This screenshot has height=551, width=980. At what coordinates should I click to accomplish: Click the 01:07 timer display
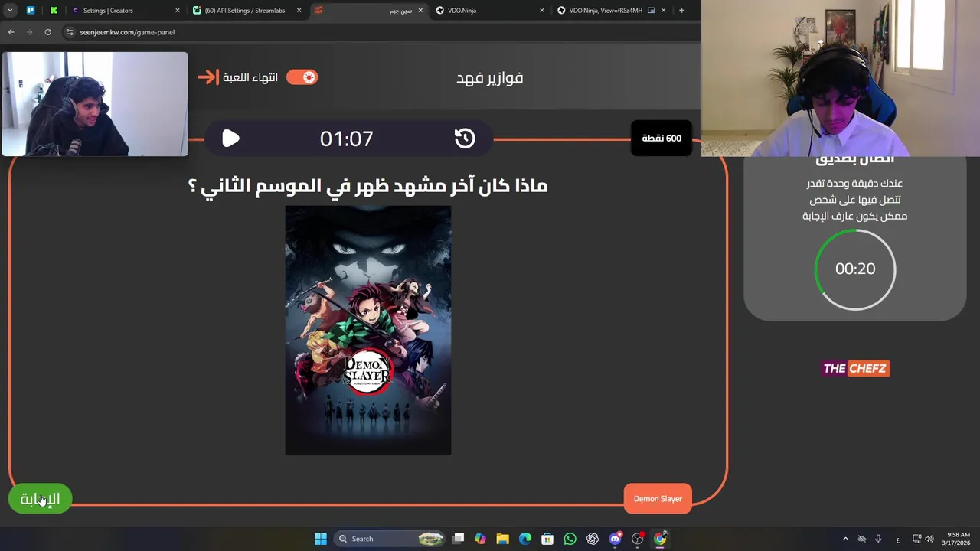pyautogui.click(x=347, y=139)
